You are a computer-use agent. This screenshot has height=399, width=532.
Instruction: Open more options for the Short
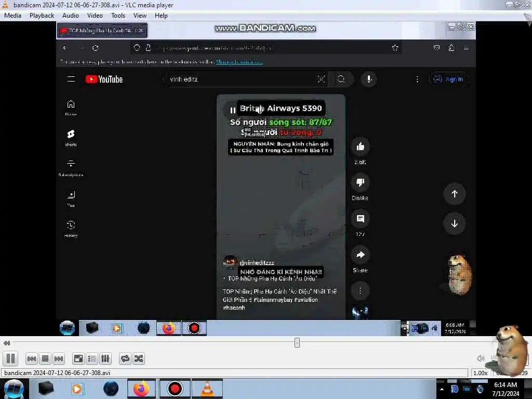(361, 290)
